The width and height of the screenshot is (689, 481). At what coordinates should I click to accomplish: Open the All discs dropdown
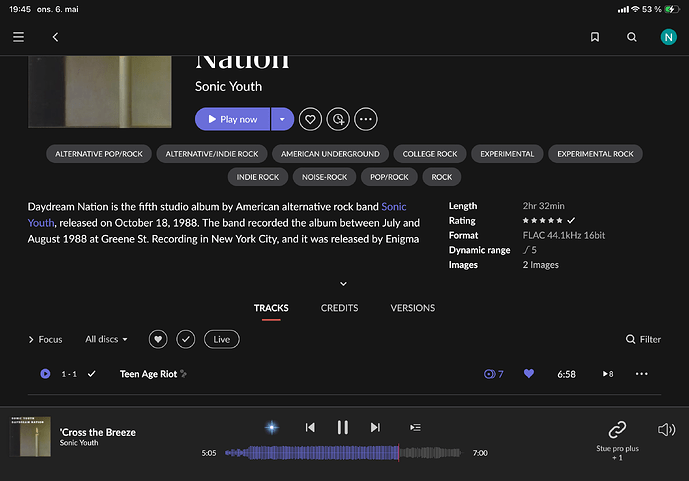(x=106, y=339)
